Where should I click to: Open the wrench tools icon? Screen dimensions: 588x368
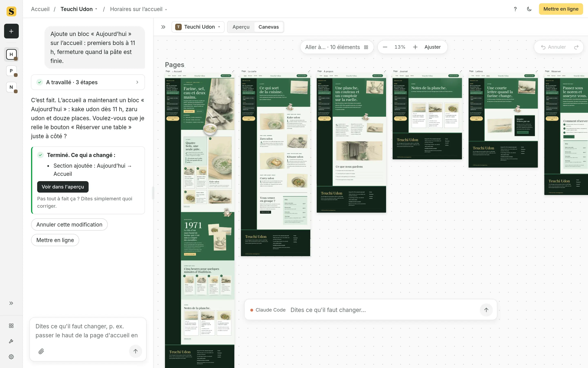tap(11, 341)
